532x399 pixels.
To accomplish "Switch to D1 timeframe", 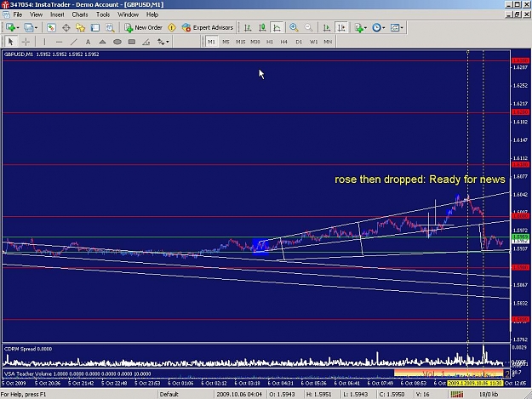I will [299, 42].
